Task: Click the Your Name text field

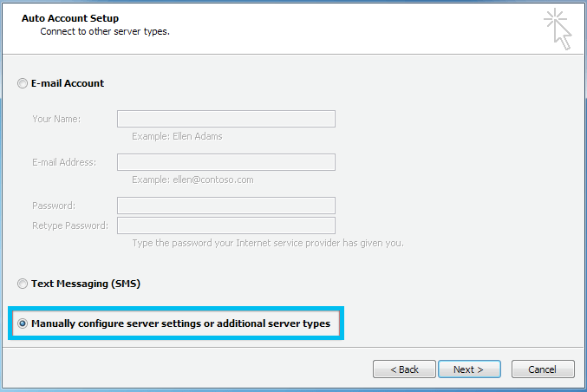Action: click(225, 119)
